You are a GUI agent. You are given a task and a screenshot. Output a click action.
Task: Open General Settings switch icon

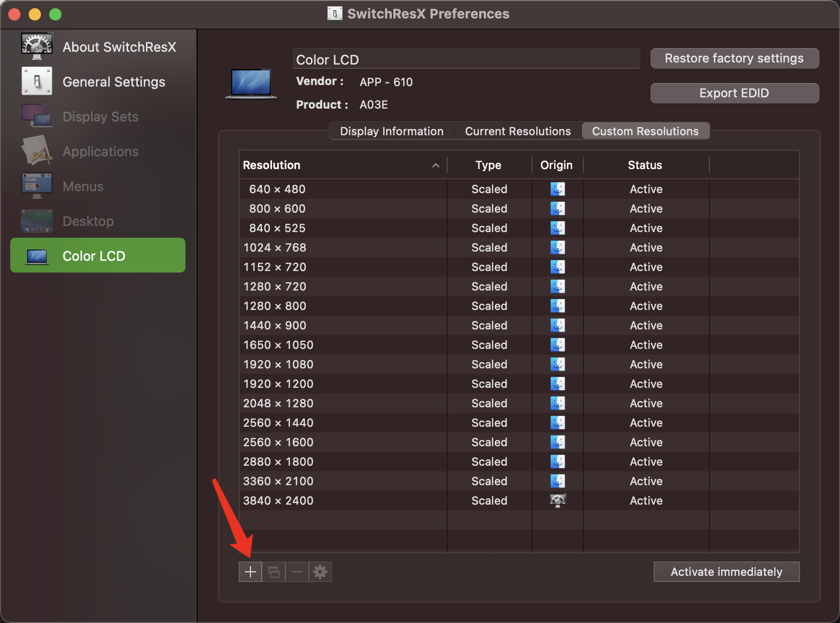(37, 81)
